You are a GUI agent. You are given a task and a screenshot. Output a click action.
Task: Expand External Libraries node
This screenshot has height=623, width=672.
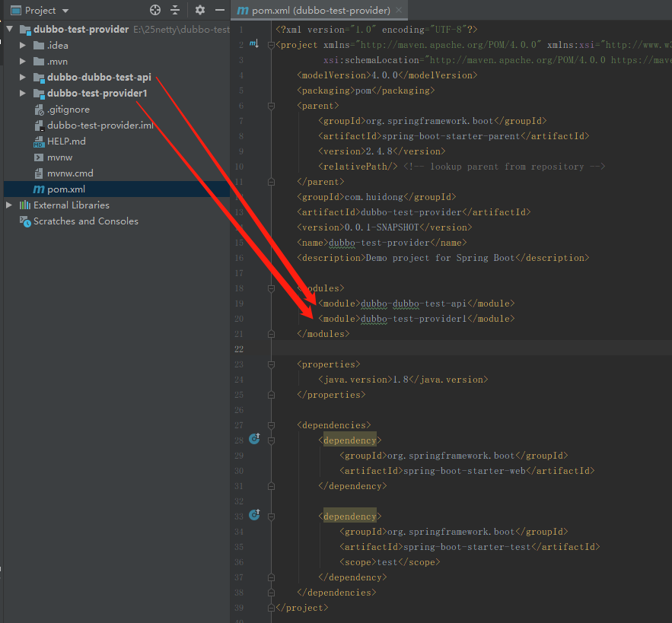tap(9, 205)
